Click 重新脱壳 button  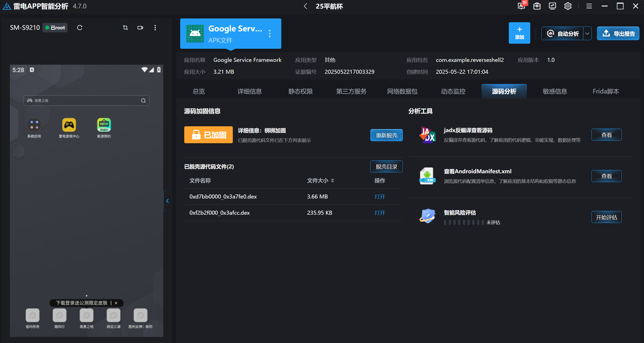[386, 135]
